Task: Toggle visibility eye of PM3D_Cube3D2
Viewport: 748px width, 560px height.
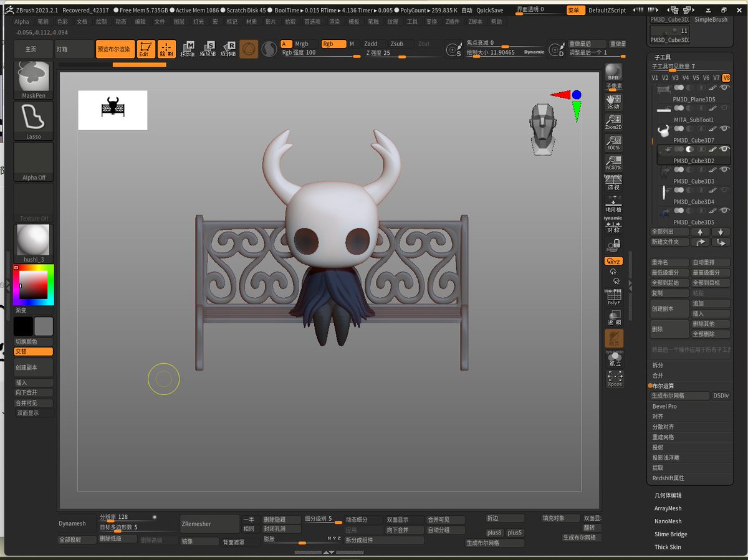Action: click(x=725, y=149)
